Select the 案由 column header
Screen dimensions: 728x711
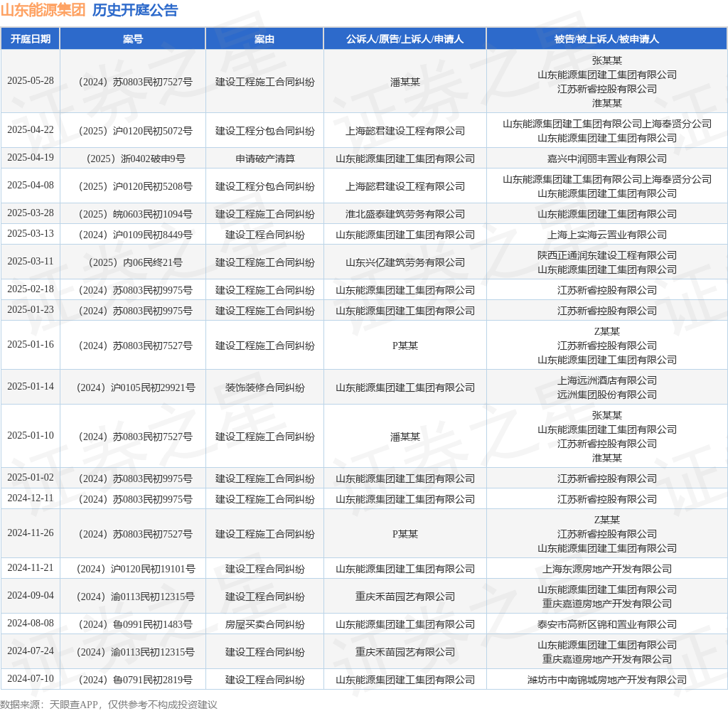[264, 39]
